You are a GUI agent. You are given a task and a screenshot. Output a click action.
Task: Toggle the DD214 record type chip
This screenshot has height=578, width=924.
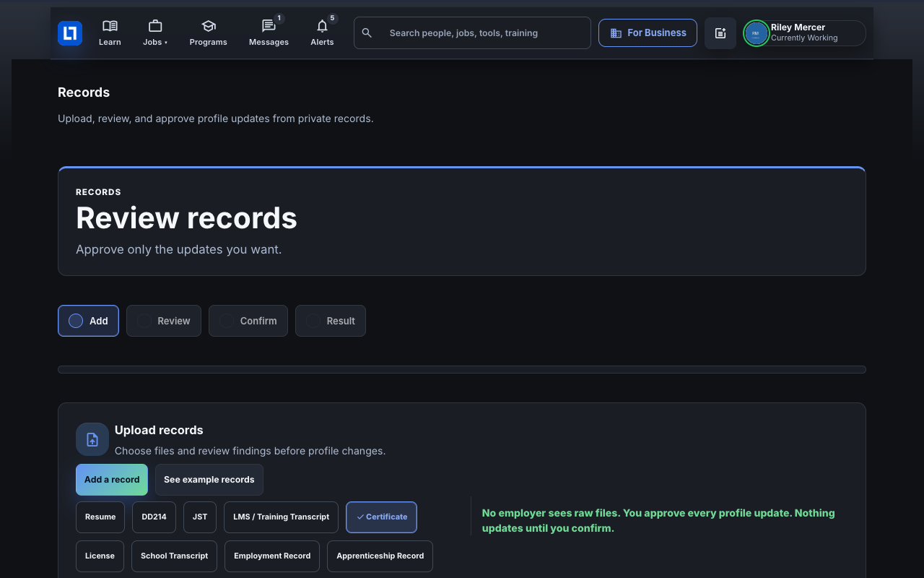click(x=154, y=517)
